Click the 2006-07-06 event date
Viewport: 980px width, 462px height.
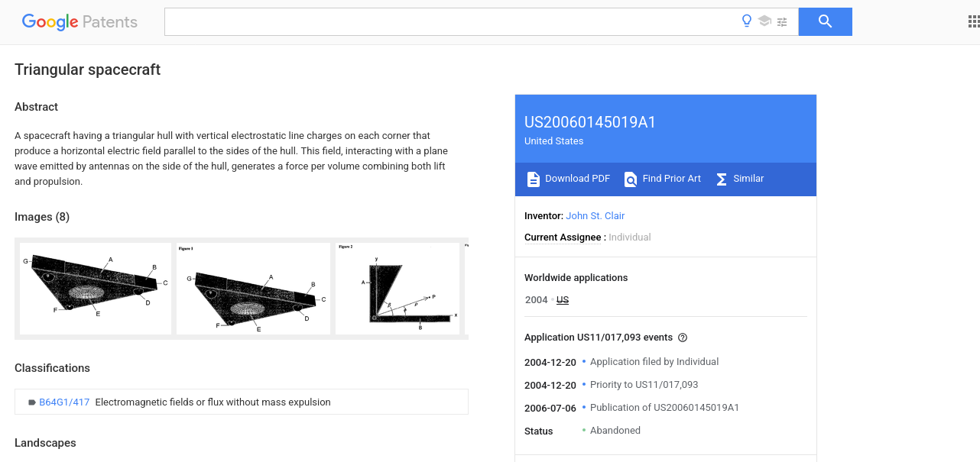[x=550, y=408]
